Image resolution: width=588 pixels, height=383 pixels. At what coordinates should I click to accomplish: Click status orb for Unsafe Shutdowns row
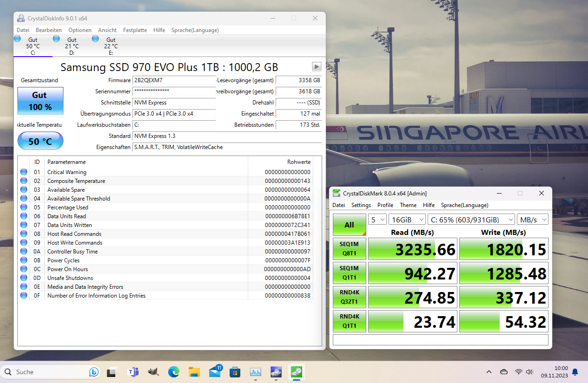click(x=24, y=278)
